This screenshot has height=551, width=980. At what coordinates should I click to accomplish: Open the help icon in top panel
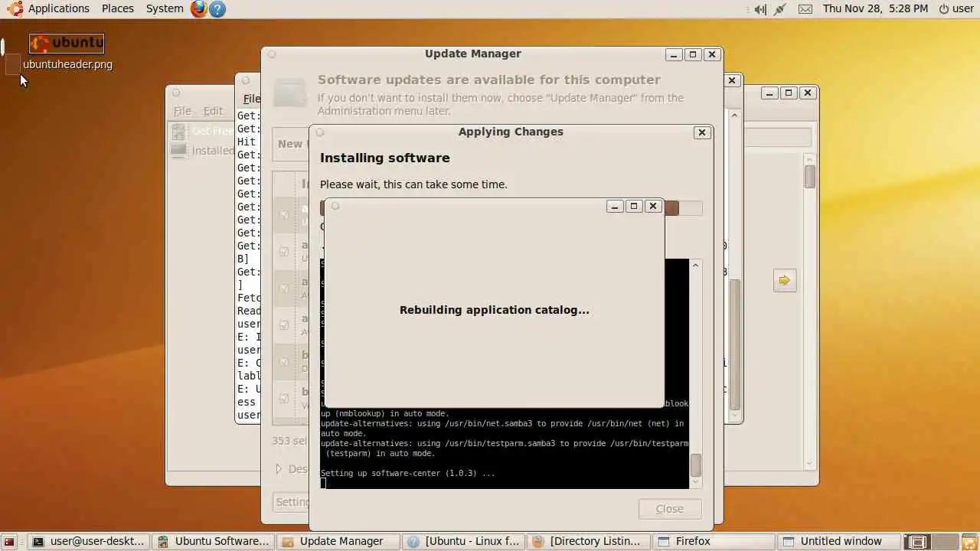(x=217, y=8)
